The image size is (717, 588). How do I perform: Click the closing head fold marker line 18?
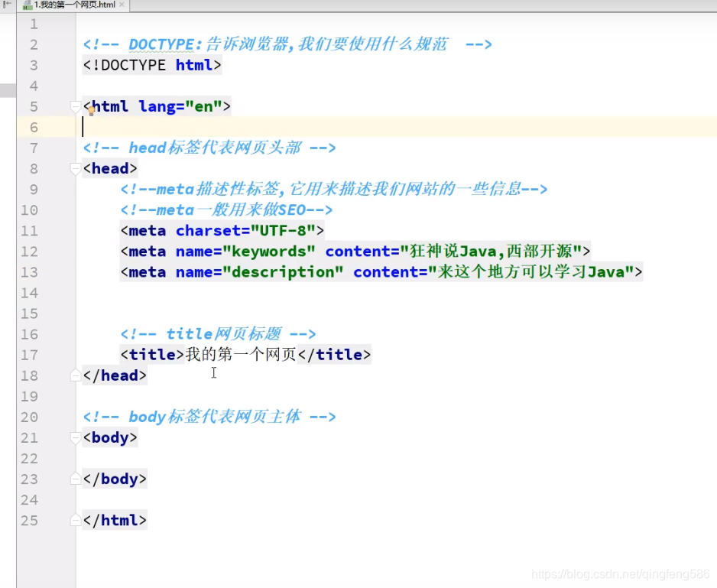[x=75, y=376]
